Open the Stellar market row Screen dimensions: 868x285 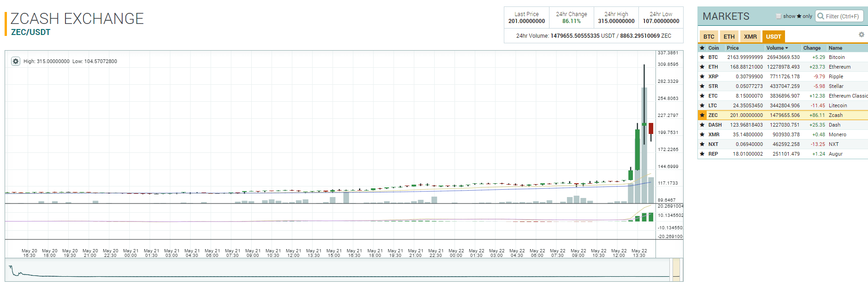[783, 86]
